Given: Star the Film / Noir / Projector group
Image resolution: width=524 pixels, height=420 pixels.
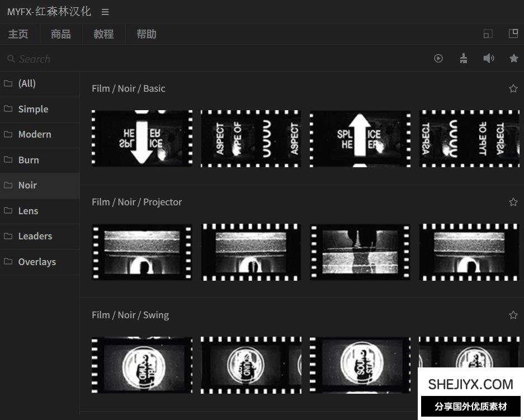Looking at the screenshot, I should coord(513,202).
